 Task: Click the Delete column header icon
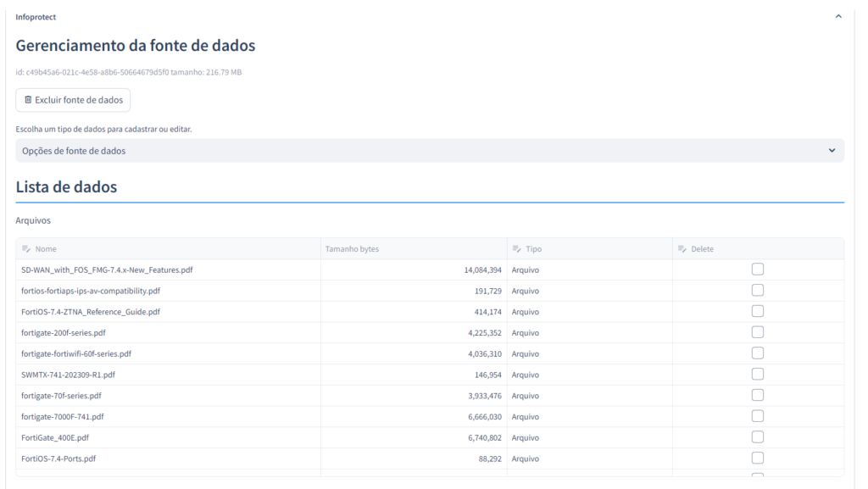682,249
